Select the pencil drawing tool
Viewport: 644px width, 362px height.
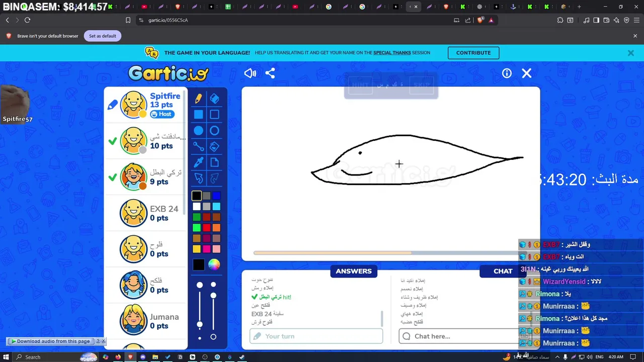pos(199,99)
